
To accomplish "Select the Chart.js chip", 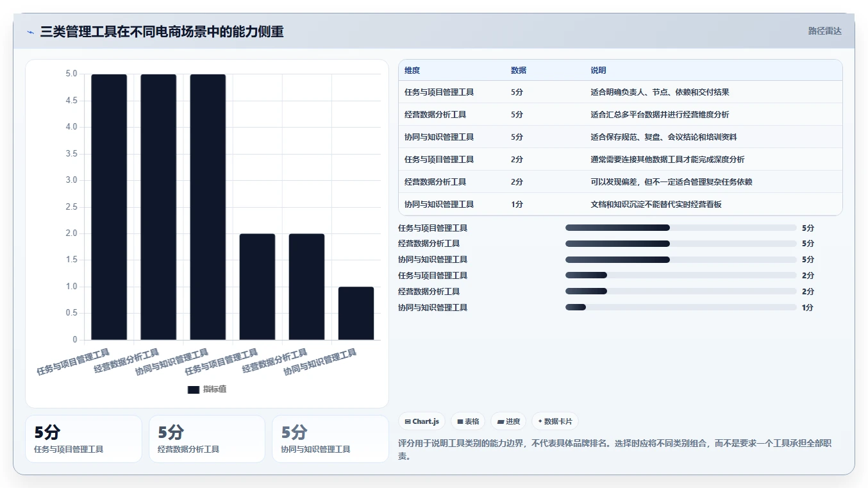I will coord(422,421).
